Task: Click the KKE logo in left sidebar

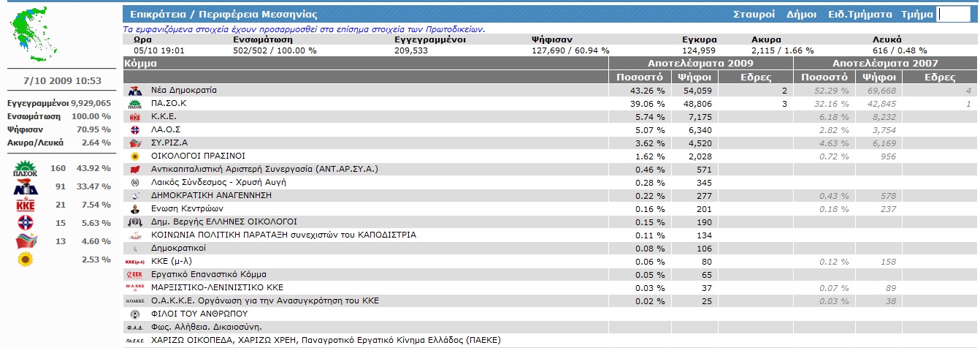Action: 26,205
